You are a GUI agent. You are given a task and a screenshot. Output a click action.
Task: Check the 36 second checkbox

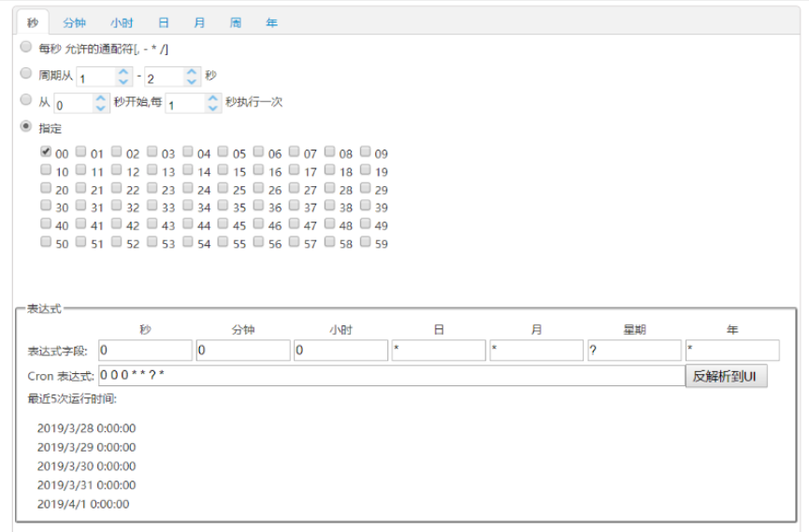pyautogui.click(x=258, y=206)
